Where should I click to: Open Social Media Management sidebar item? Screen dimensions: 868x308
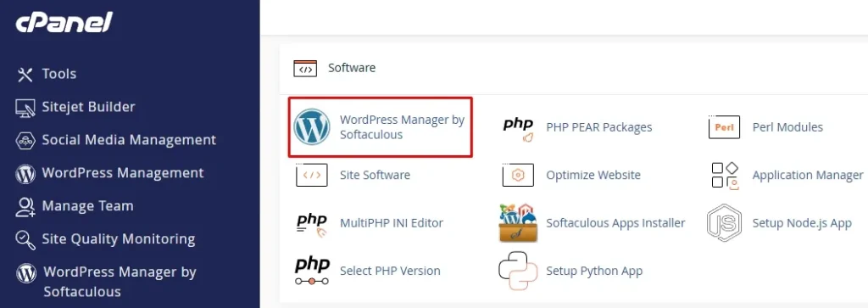pyautogui.click(x=115, y=140)
